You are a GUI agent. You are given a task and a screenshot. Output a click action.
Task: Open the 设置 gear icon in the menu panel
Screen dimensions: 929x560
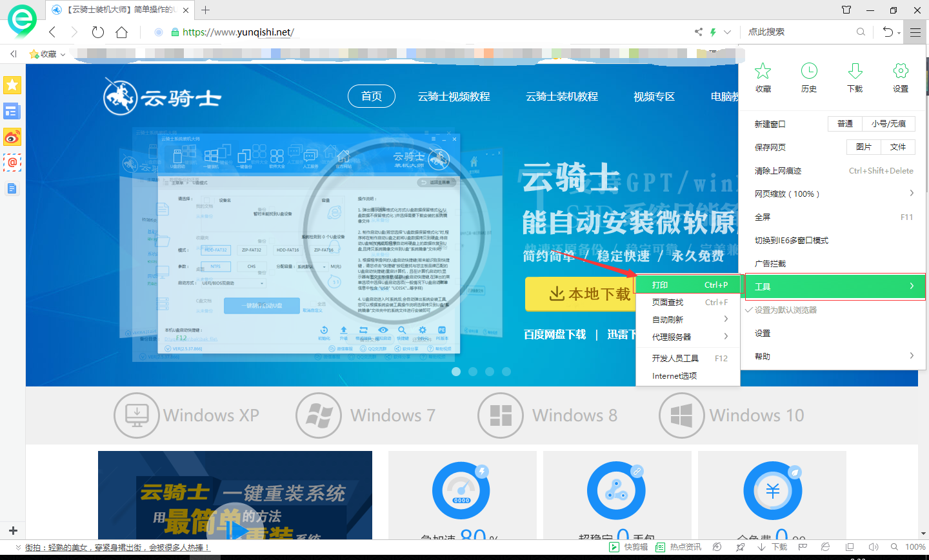pyautogui.click(x=900, y=77)
